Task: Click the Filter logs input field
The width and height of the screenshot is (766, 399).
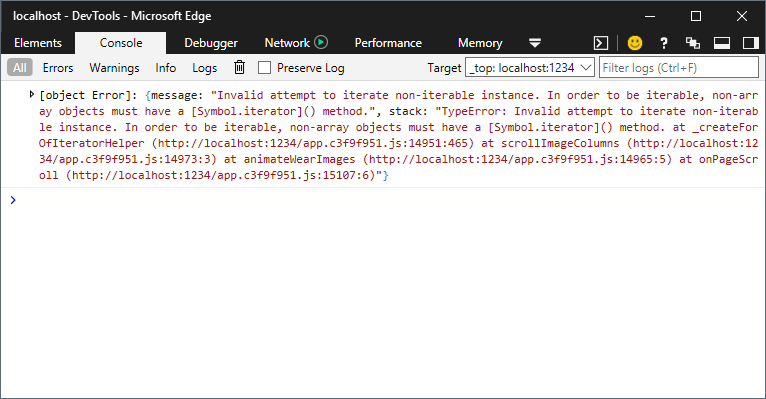Action: [x=679, y=67]
